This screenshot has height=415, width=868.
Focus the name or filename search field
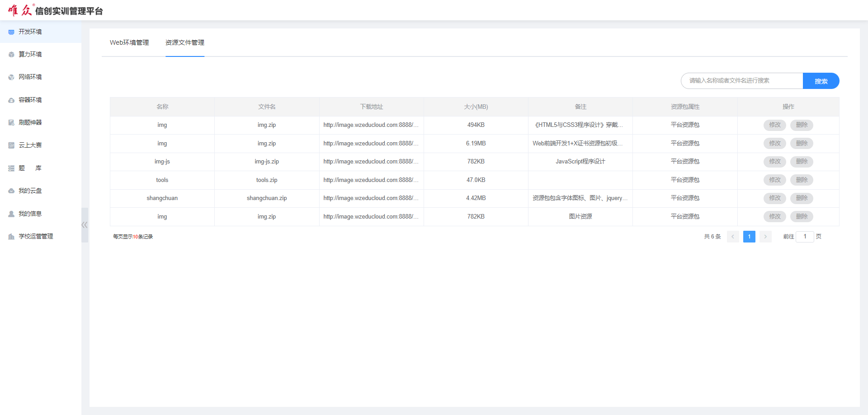(741, 81)
